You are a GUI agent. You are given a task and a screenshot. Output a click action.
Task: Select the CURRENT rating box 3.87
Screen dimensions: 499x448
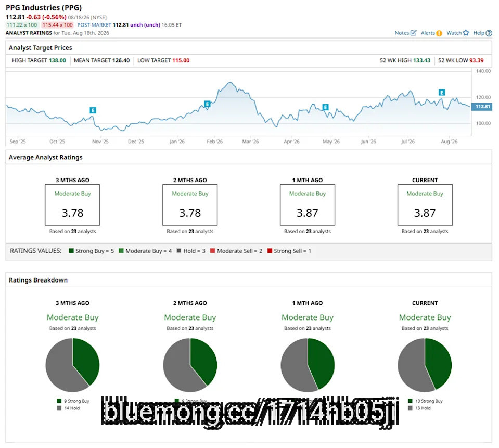(x=425, y=205)
